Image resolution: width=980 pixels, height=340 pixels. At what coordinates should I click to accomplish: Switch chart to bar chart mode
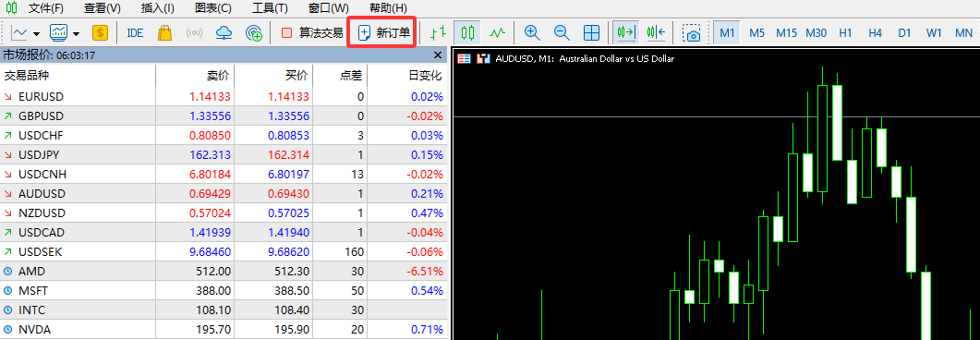[x=438, y=32]
